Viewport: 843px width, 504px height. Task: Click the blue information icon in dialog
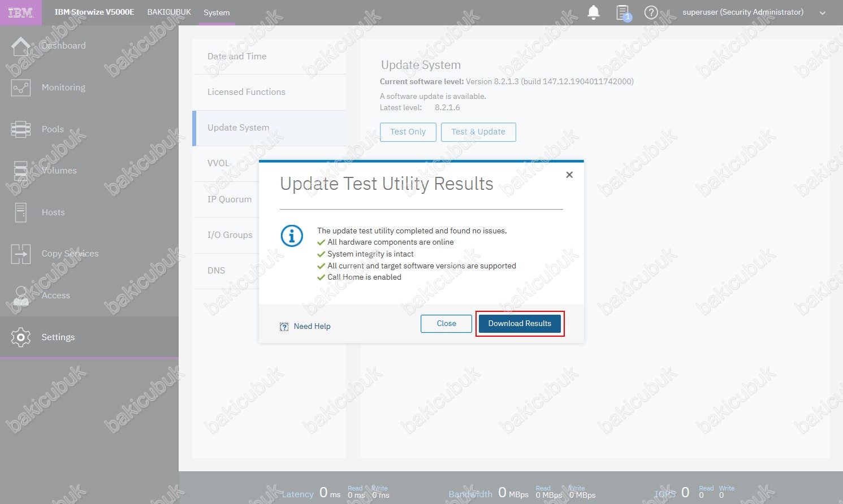click(x=292, y=236)
